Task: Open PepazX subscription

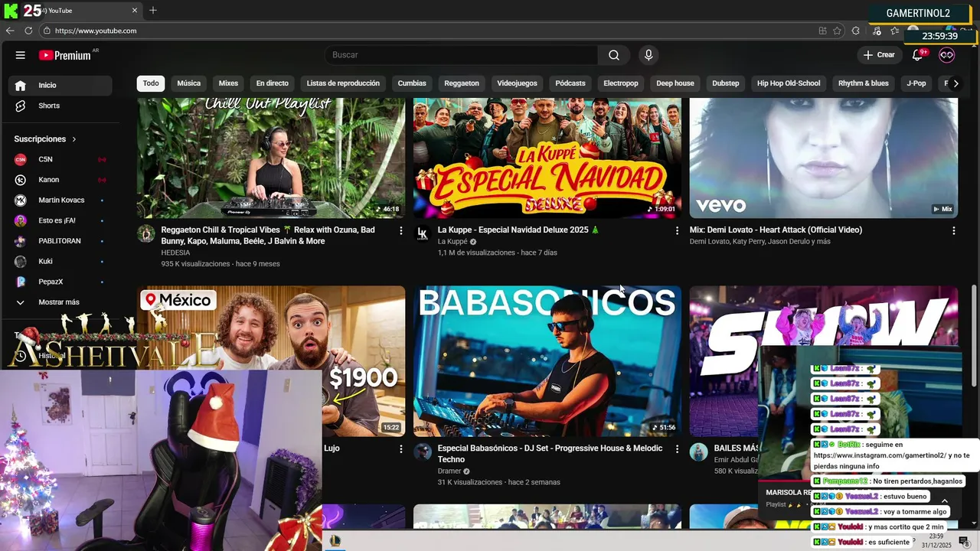Action: tap(60, 282)
